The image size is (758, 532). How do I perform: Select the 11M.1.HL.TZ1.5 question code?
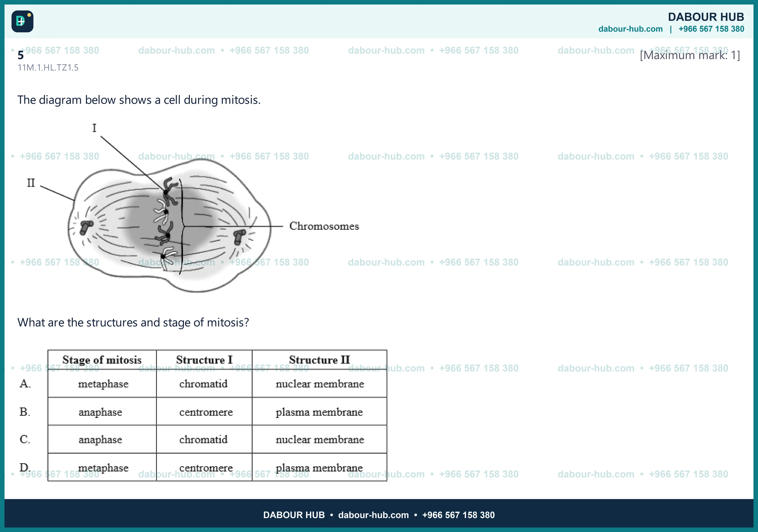point(48,68)
